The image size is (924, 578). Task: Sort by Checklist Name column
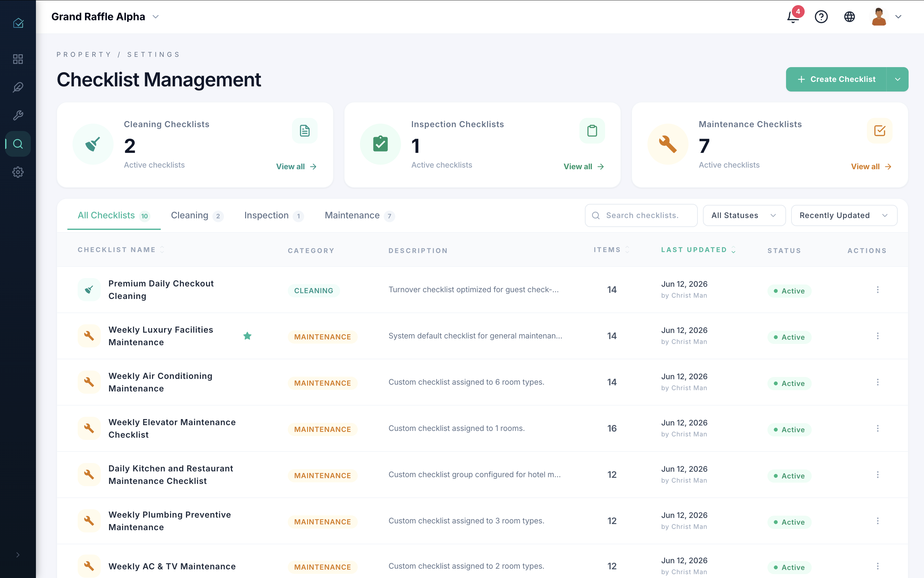click(x=121, y=250)
